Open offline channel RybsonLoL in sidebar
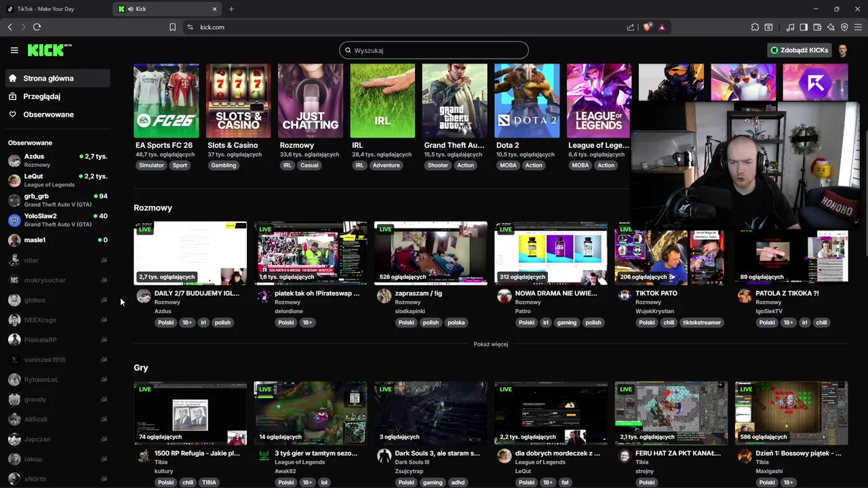This screenshot has width=868, height=488. point(57,380)
